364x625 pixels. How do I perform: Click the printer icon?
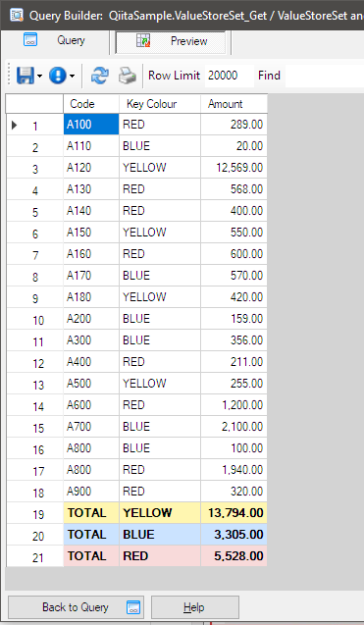(128, 76)
